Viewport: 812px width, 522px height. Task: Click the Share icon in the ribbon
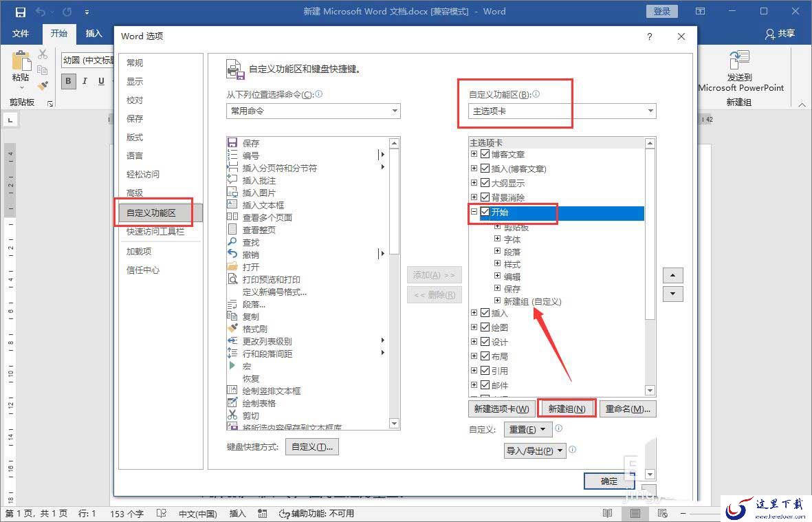pyautogui.click(x=770, y=34)
